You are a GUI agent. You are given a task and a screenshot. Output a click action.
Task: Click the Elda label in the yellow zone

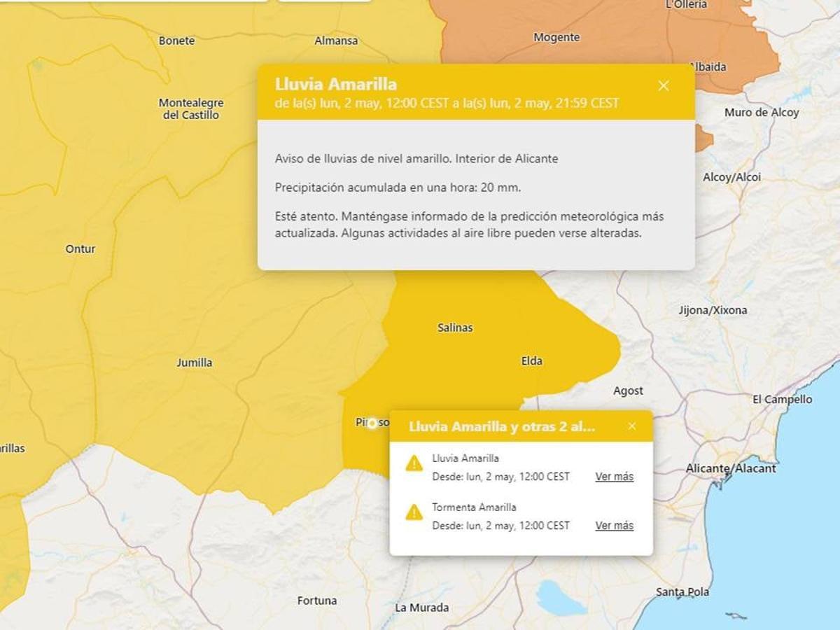(x=532, y=361)
